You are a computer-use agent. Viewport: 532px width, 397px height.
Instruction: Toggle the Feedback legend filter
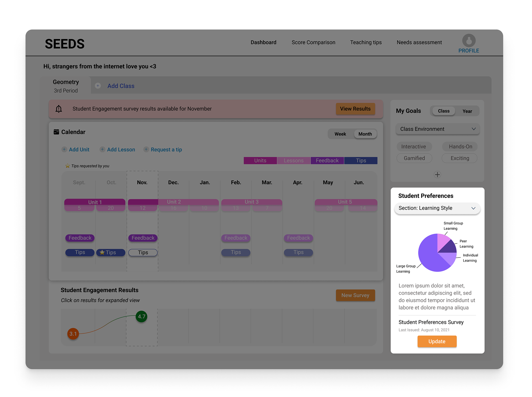327,161
